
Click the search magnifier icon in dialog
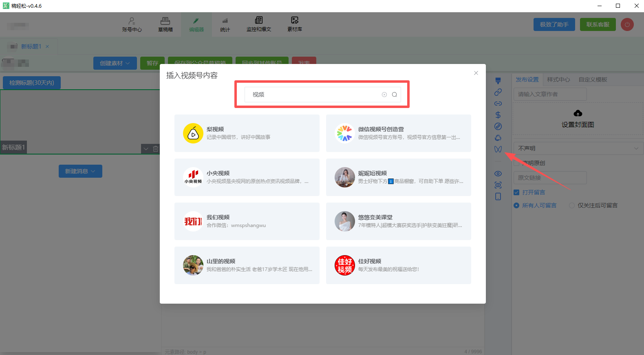(x=394, y=95)
